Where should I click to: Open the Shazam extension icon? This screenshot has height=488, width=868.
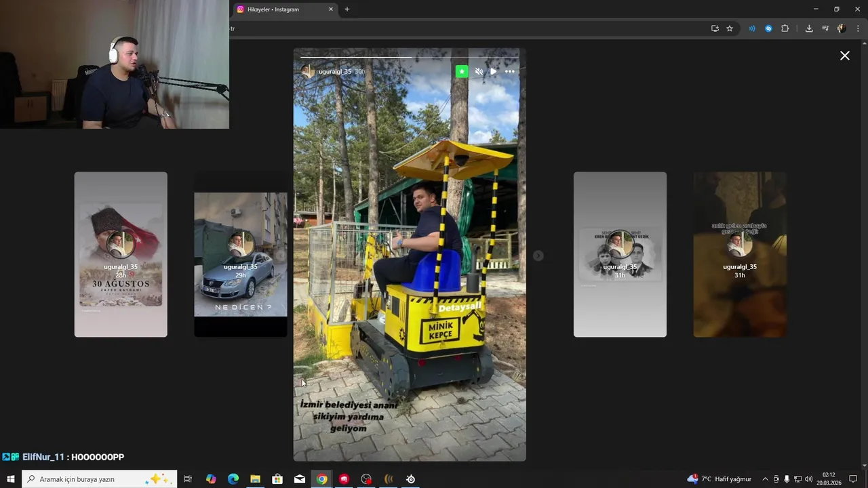768,28
